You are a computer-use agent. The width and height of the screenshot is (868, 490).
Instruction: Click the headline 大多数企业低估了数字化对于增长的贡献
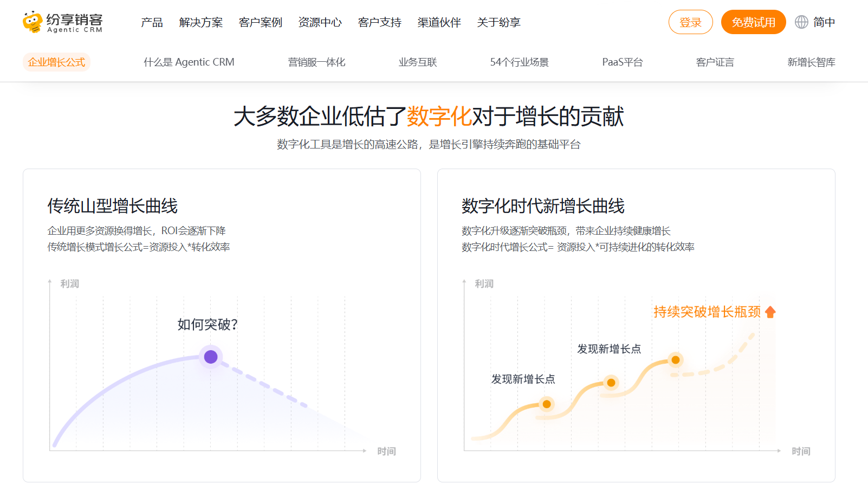tap(429, 116)
